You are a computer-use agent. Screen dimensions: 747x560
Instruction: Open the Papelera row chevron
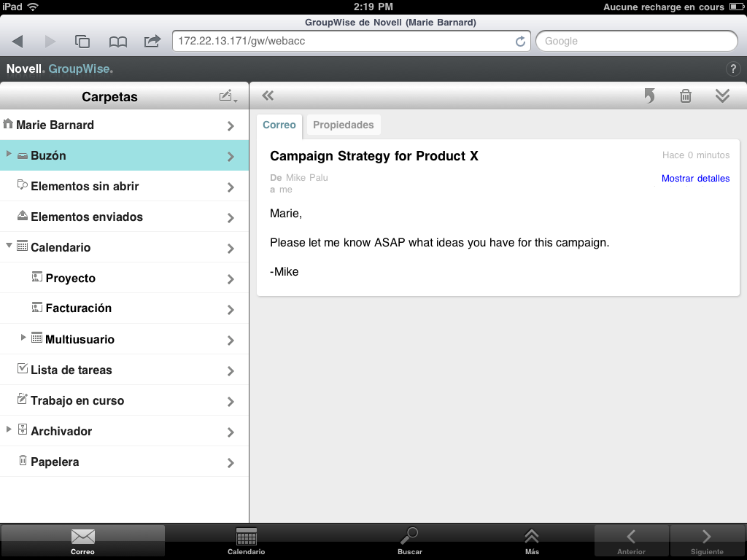click(231, 462)
